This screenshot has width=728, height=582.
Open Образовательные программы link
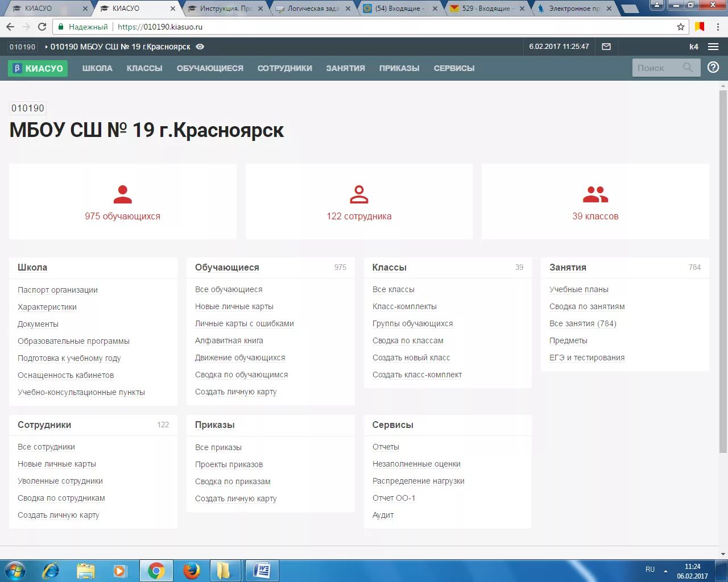[73, 341]
